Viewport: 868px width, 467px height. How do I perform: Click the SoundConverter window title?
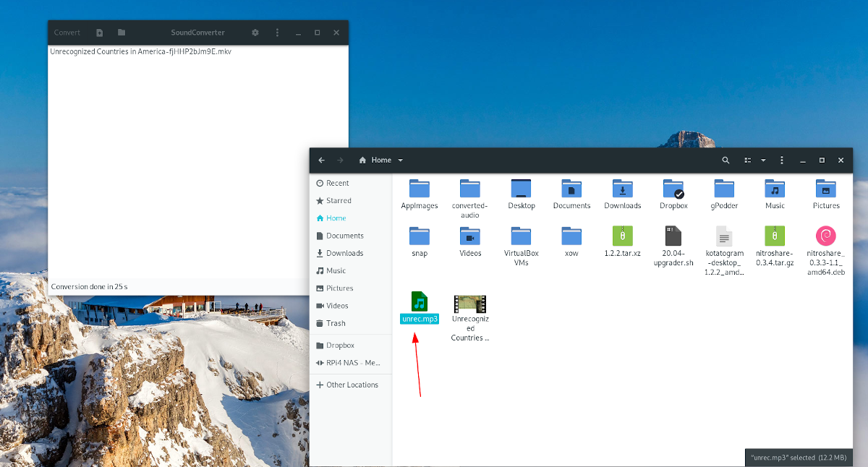pyautogui.click(x=197, y=33)
